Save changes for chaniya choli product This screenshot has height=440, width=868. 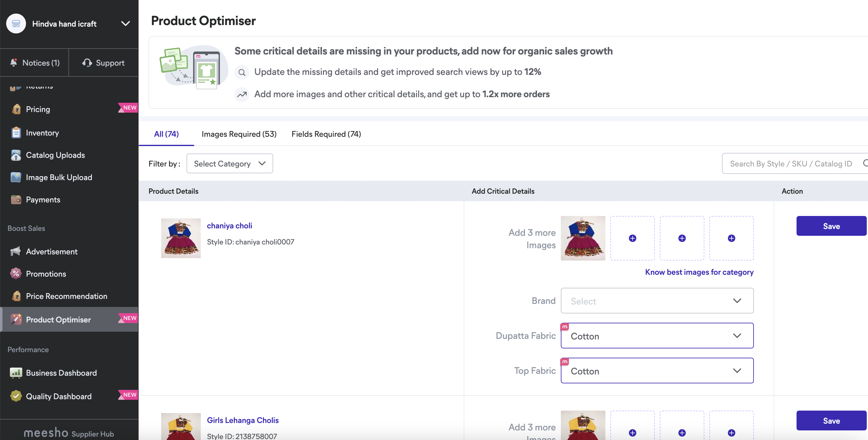pos(831,226)
